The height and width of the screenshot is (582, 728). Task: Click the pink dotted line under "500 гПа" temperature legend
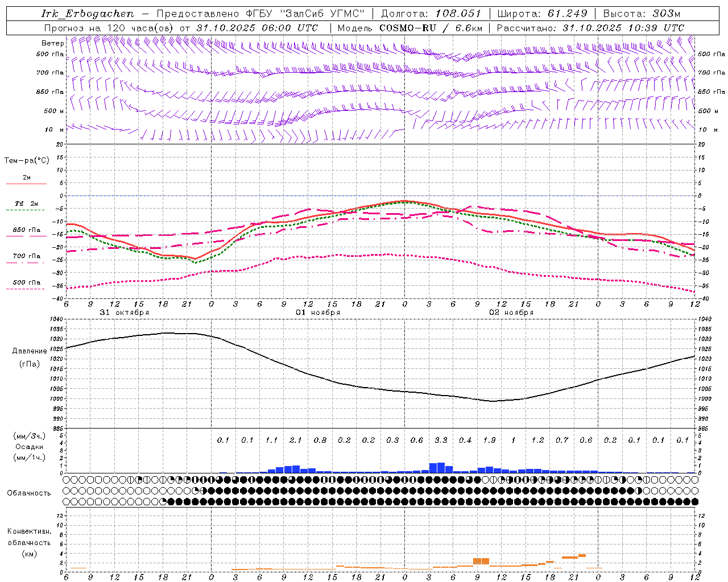click(25, 289)
